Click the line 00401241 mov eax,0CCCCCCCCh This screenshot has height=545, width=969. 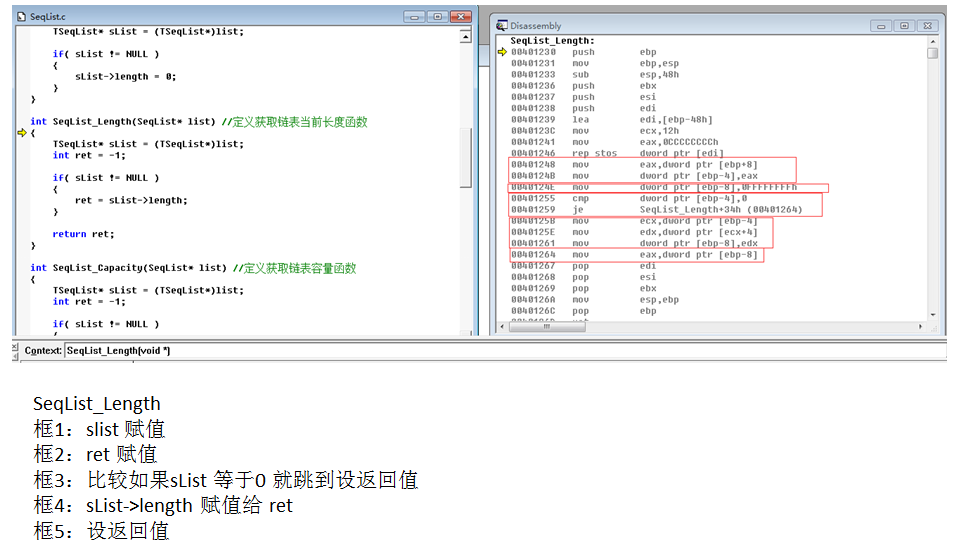(x=614, y=142)
